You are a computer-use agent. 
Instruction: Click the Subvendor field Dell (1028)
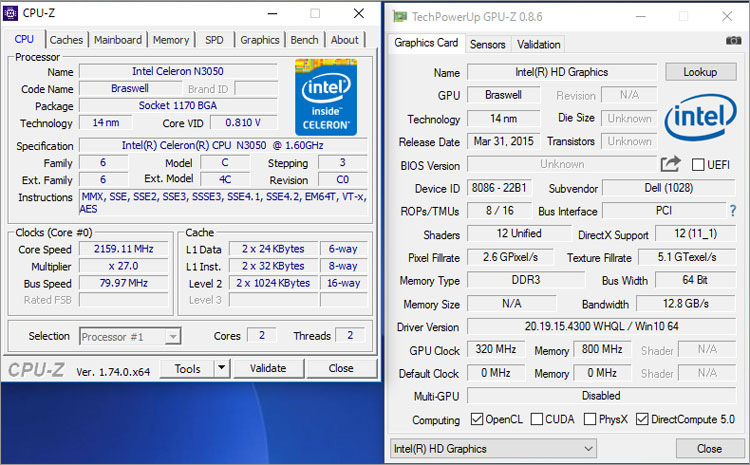[669, 188]
